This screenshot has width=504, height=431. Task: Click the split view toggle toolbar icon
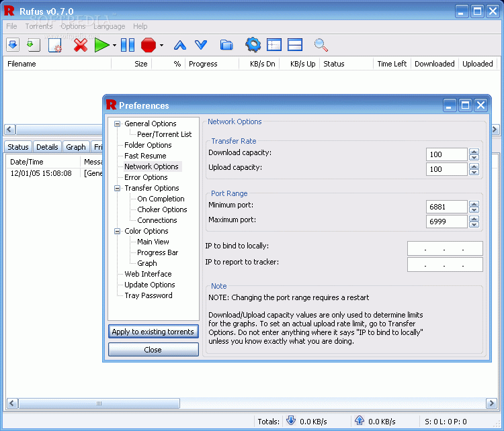(x=295, y=44)
